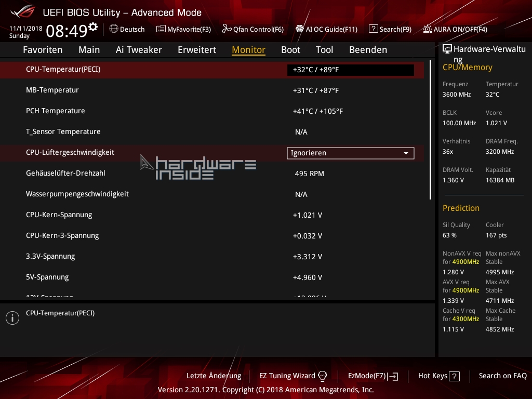Open the CPU-Lüftergeschwindigkeit dropdown arrow
The width and height of the screenshot is (532, 399).
click(x=406, y=153)
